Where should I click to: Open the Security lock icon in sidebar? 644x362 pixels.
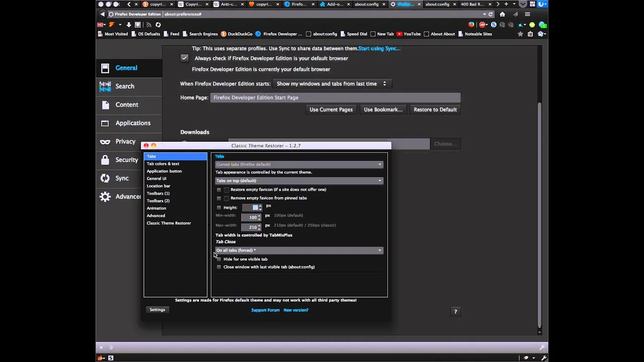coord(105,160)
